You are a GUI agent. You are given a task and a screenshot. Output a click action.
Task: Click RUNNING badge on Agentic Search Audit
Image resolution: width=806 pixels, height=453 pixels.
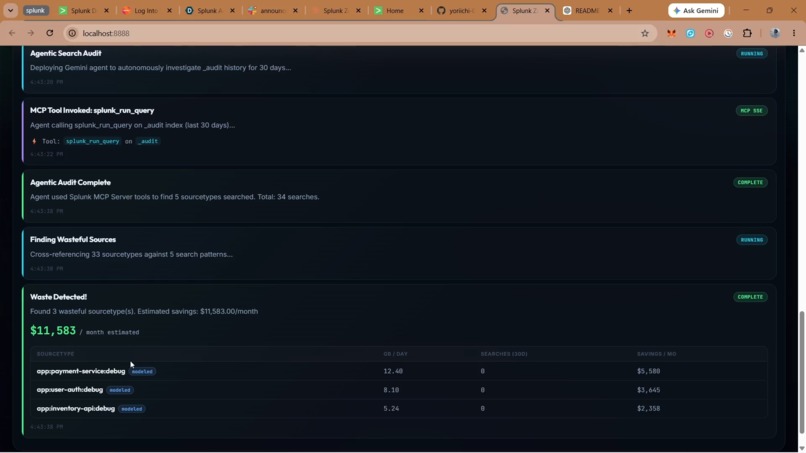point(752,53)
